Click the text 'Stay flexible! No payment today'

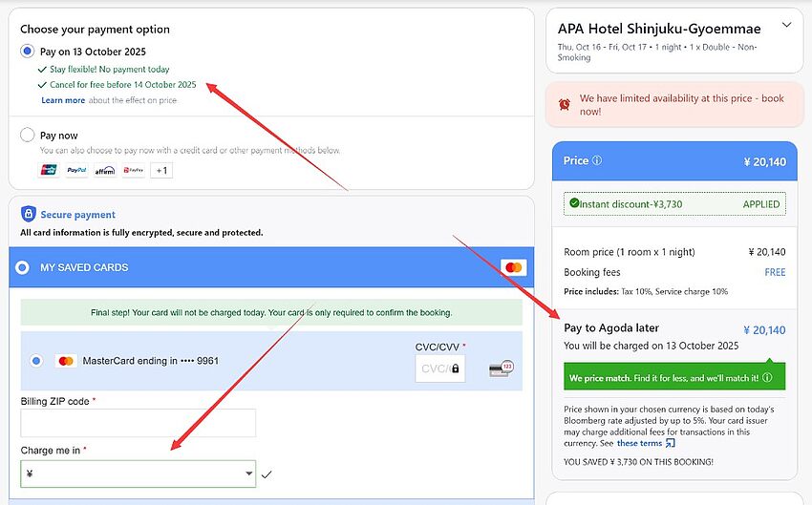(109, 70)
